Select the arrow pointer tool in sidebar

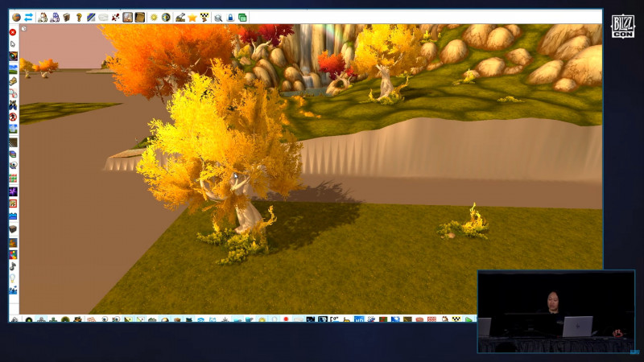(x=13, y=44)
